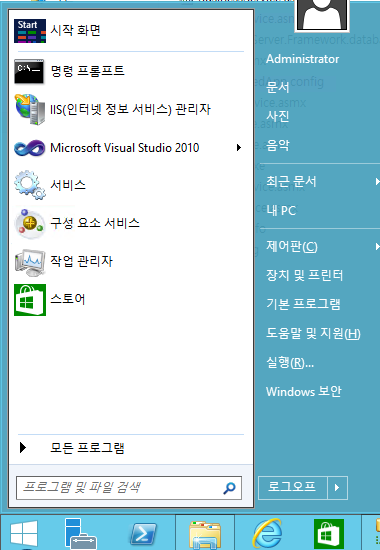Select the 서비스 menu entry text
Screen dimensions: 380x550
68,185
